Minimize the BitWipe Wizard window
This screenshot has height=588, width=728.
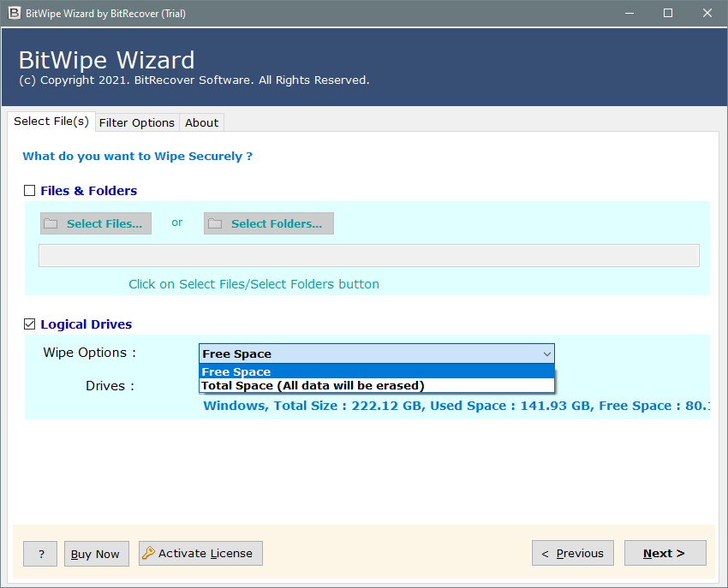pos(630,13)
